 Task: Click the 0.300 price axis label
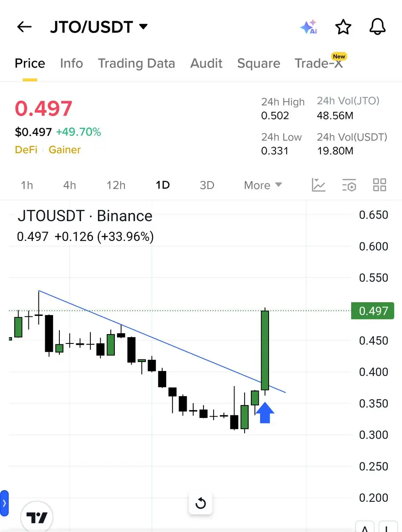374,435
